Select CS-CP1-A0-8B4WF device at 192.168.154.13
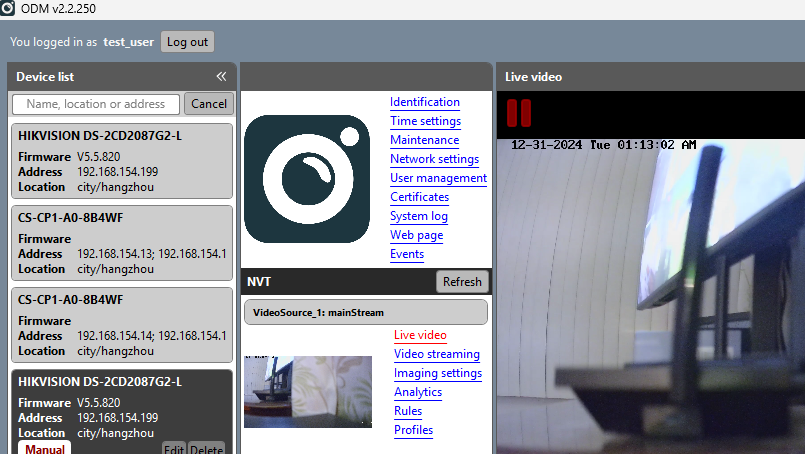This screenshot has height=454, width=805. pyautogui.click(x=122, y=243)
